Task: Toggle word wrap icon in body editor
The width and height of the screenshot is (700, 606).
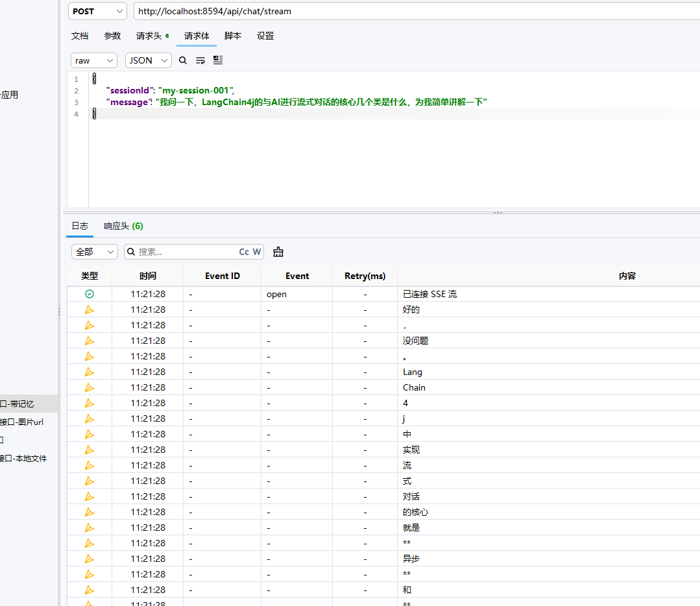Action: click(x=200, y=60)
